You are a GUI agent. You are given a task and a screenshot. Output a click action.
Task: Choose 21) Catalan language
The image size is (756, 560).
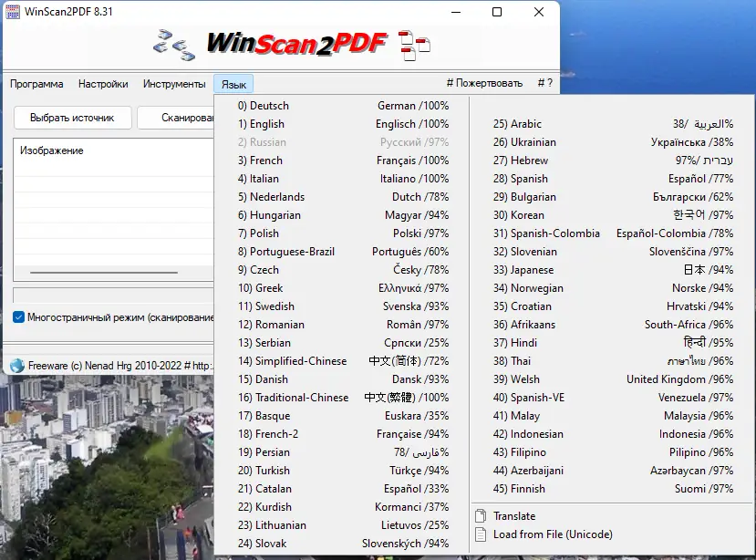(343, 489)
